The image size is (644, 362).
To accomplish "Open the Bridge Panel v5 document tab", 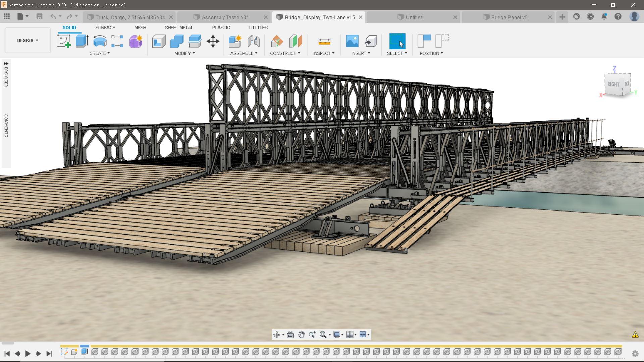I will pos(509,17).
